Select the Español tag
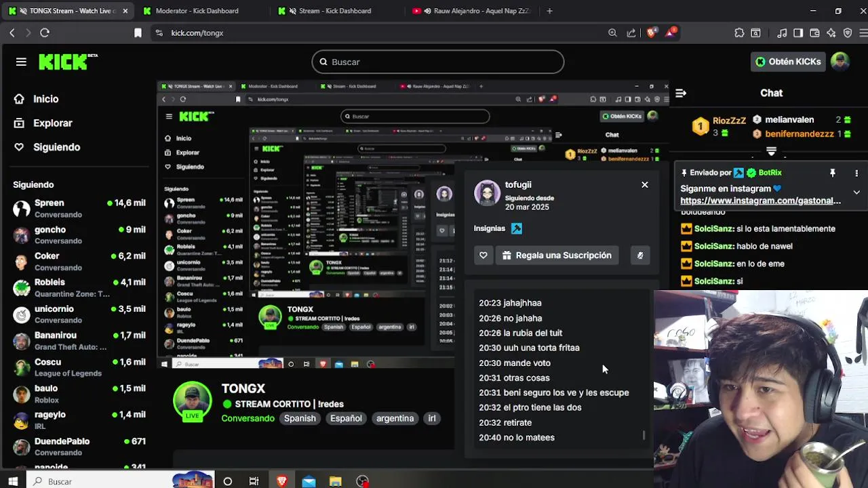The width and height of the screenshot is (868, 488). [346, 418]
